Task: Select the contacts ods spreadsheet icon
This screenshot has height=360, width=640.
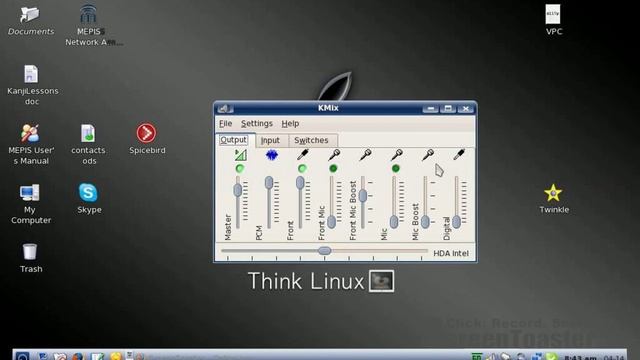Action: point(88,133)
